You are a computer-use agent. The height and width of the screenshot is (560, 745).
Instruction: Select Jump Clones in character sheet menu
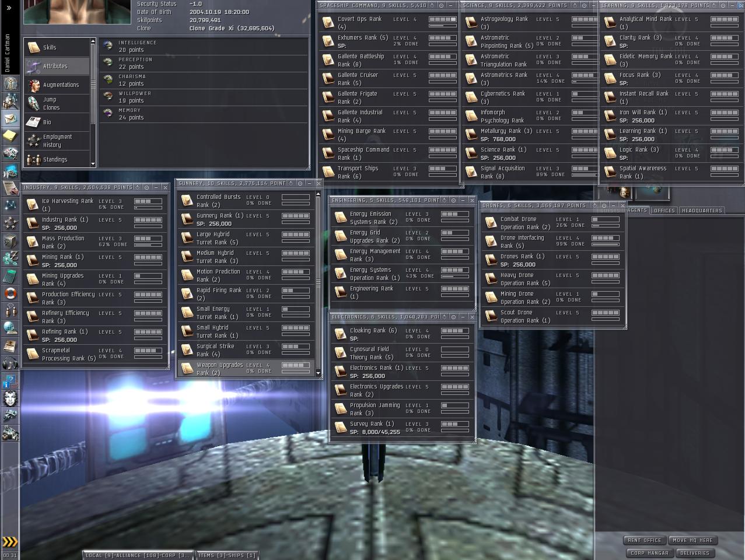[x=57, y=103]
